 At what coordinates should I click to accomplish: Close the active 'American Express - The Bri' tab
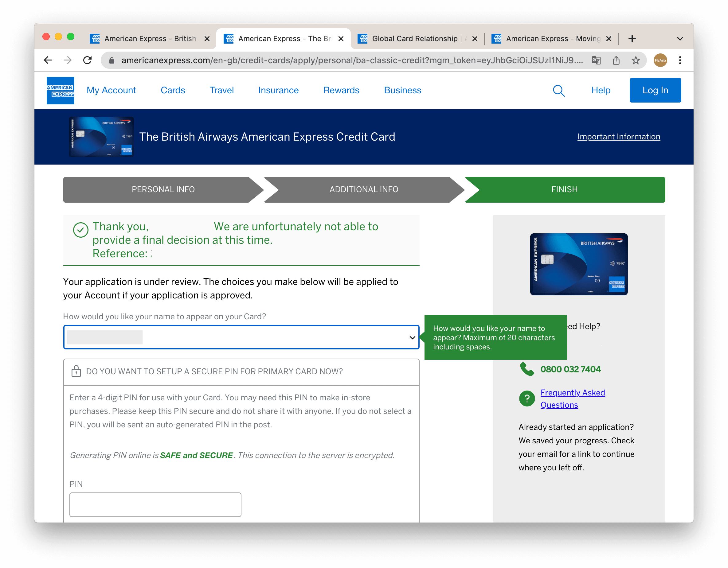click(341, 39)
